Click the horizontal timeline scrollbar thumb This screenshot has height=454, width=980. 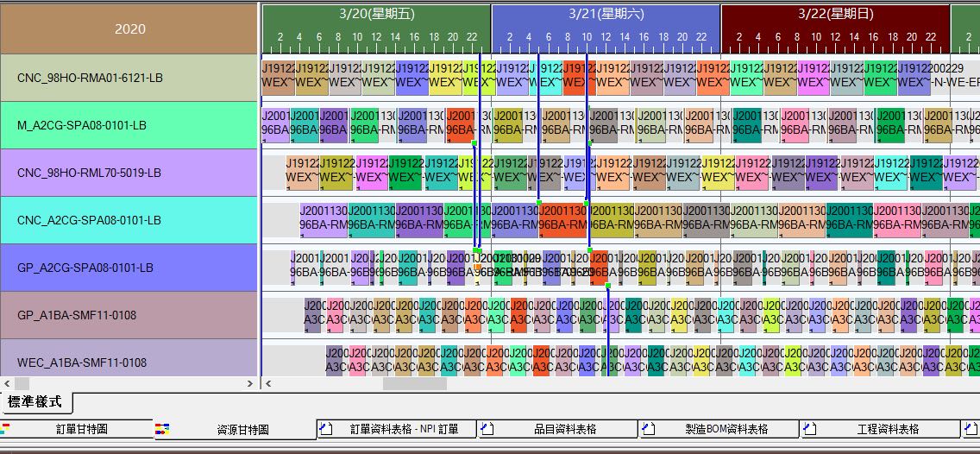coord(414,384)
